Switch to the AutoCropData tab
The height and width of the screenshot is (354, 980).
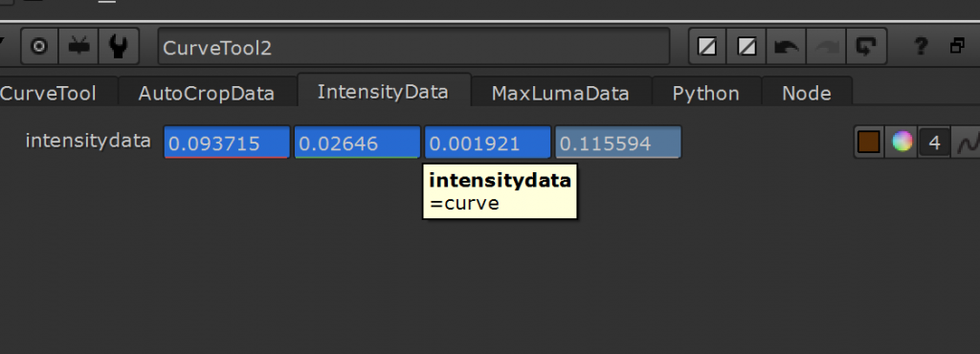pyautogui.click(x=207, y=94)
